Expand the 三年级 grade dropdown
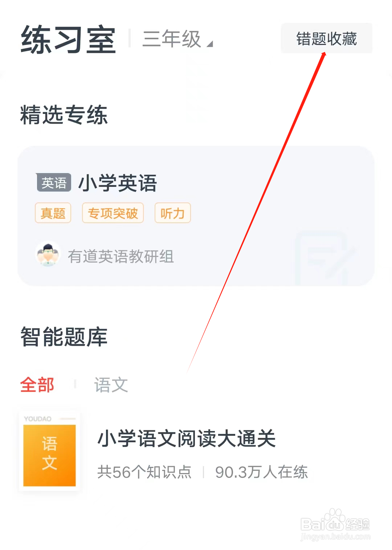Viewport: 392px width, 550px height. pos(177,39)
